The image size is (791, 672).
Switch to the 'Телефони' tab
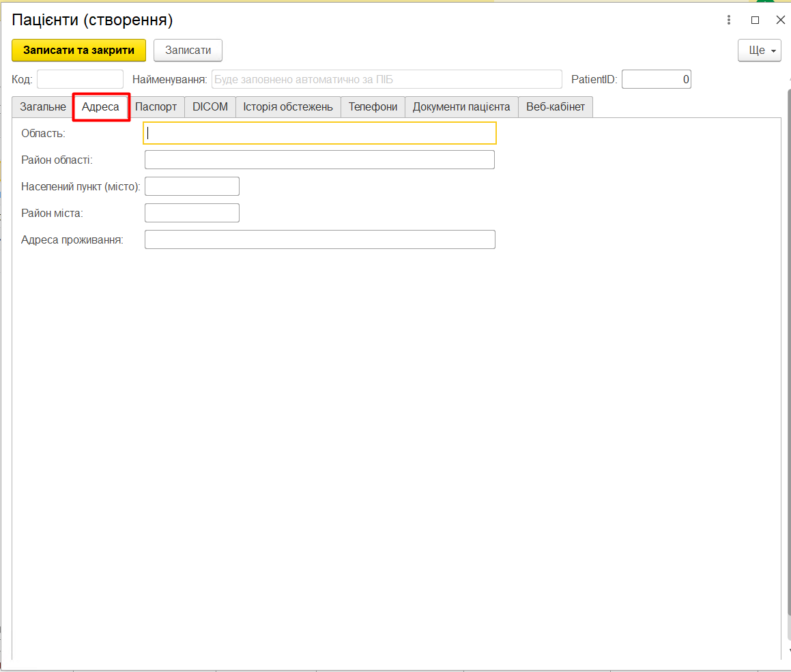coord(373,107)
